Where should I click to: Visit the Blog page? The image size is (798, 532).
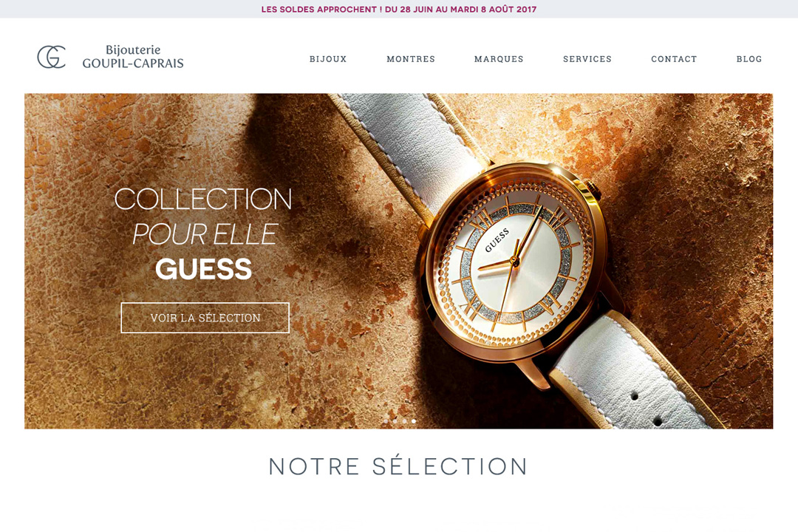[x=749, y=59]
